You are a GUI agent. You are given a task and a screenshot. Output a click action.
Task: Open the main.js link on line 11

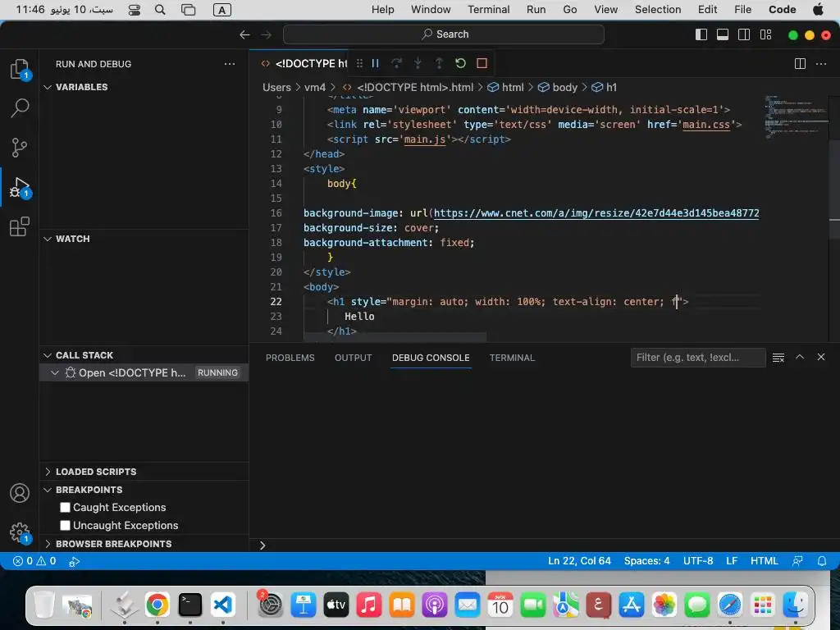[x=425, y=139]
